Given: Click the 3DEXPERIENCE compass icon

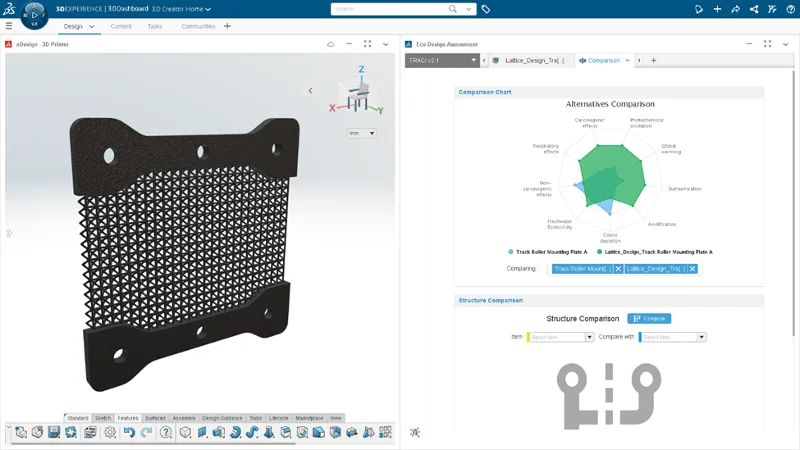Looking at the screenshot, I should point(34,15).
